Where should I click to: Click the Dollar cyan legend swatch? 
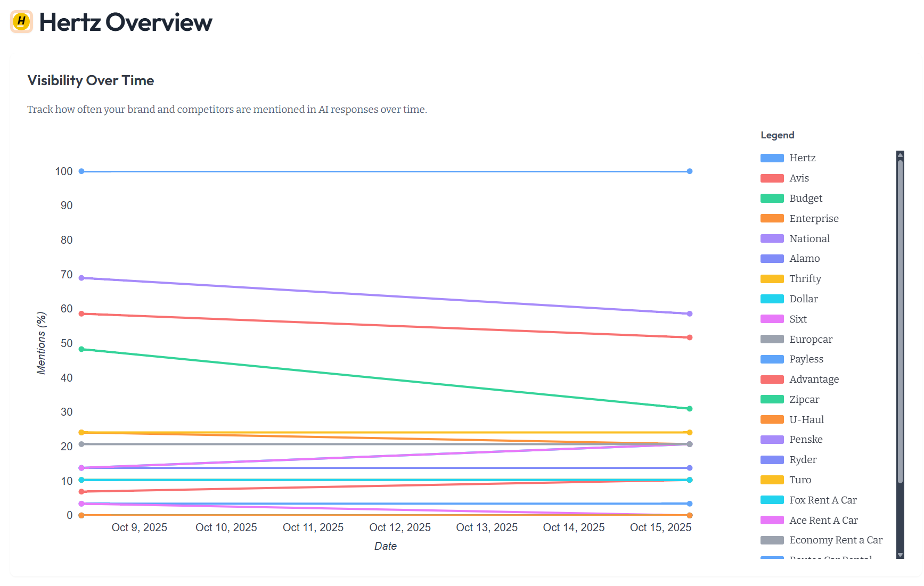coord(772,299)
